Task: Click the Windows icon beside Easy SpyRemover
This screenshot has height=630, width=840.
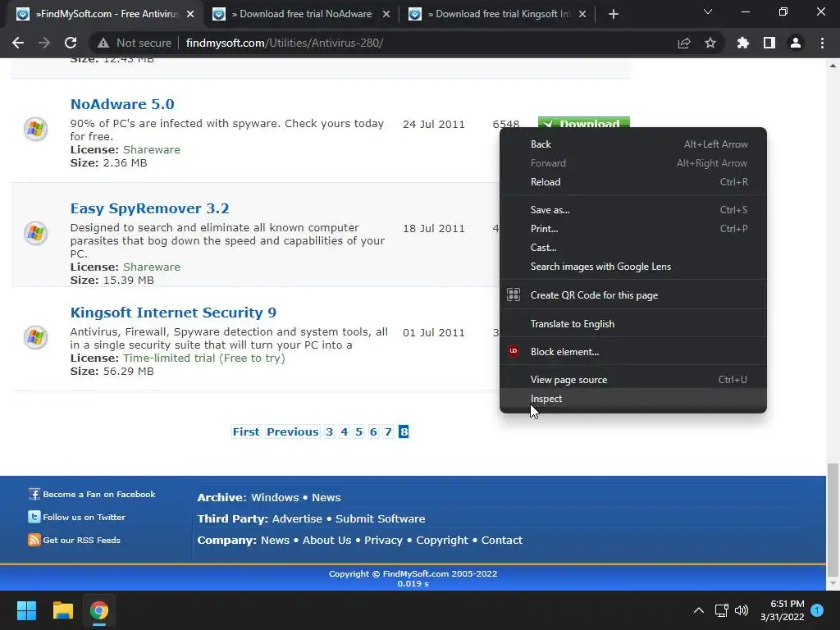Action: pos(35,233)
